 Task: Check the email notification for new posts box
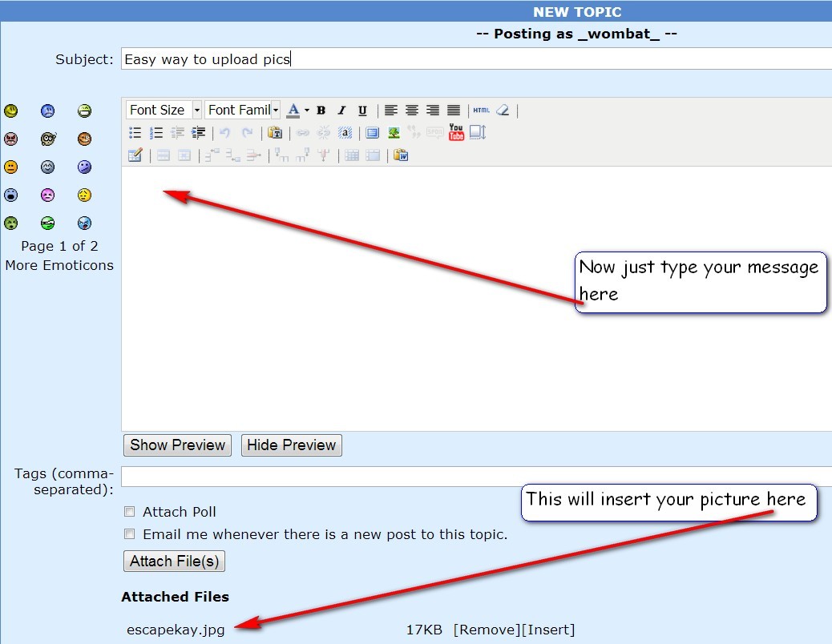[129, 534]
